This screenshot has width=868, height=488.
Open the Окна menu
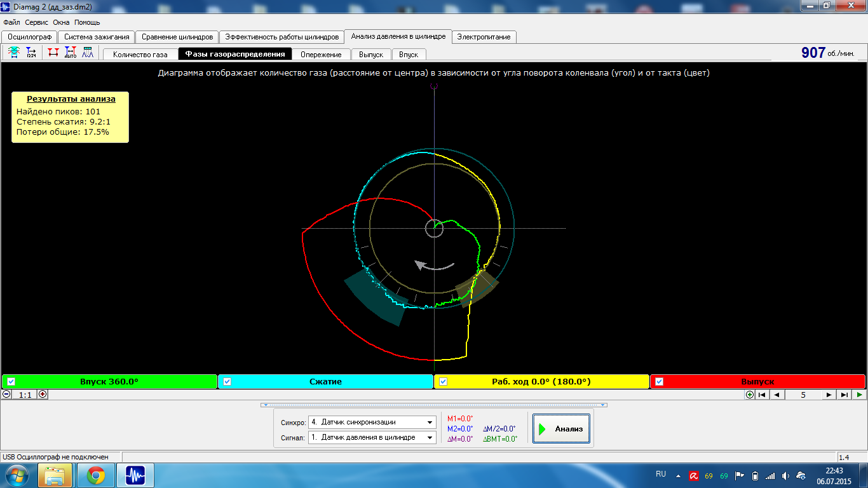[61, 22]
